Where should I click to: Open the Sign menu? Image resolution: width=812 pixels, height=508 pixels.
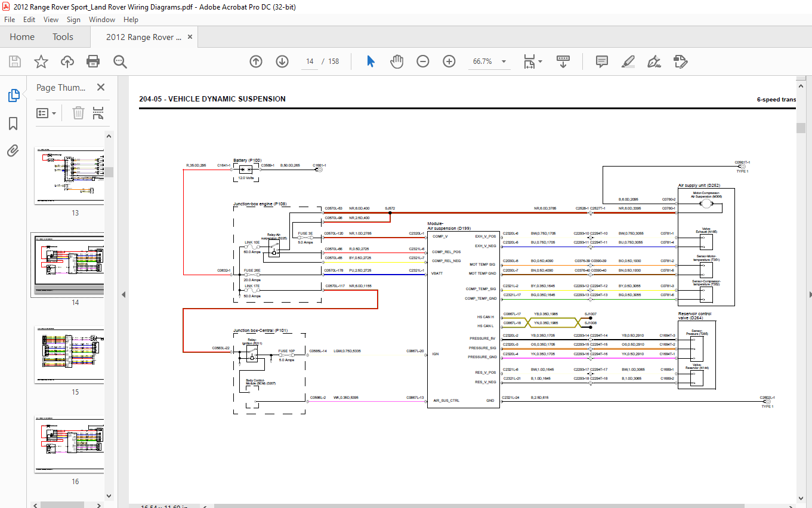(x=73, y=20)
